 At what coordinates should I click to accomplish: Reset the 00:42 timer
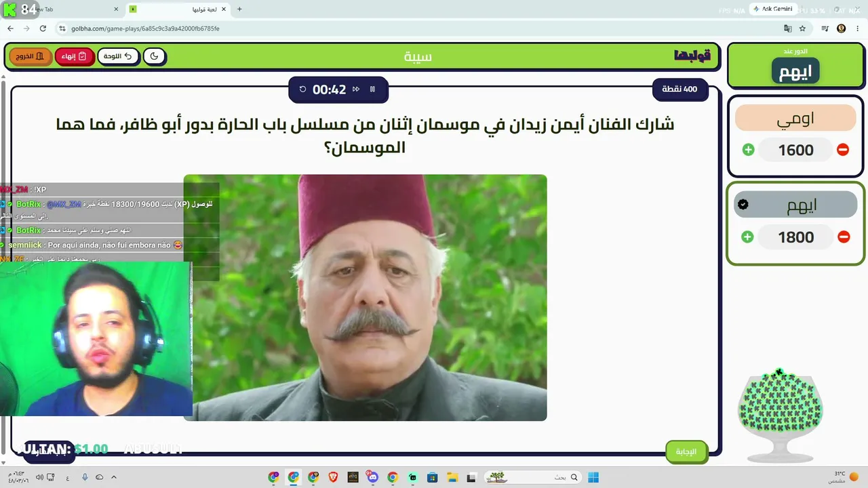pyautogui.click(x=302, y=89)
